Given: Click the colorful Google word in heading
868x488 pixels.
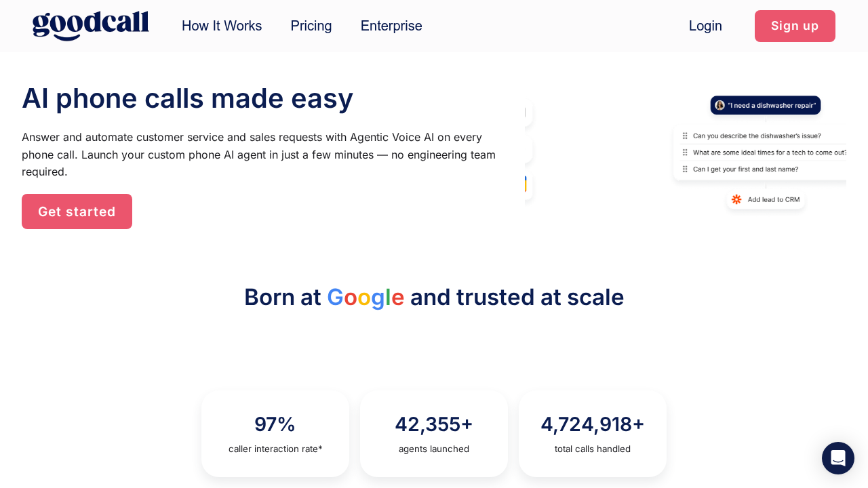Looking at the screenshot, I should coord(366,298).
